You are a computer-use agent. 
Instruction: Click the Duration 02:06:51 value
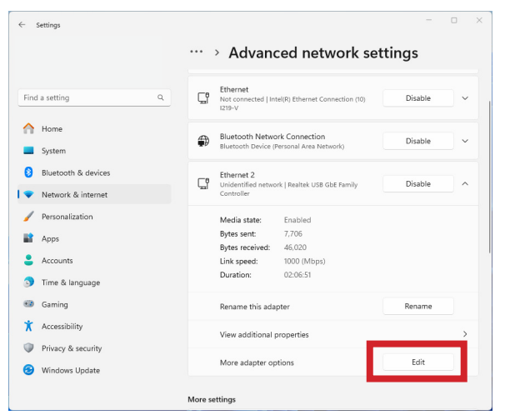tap(297, 275)
